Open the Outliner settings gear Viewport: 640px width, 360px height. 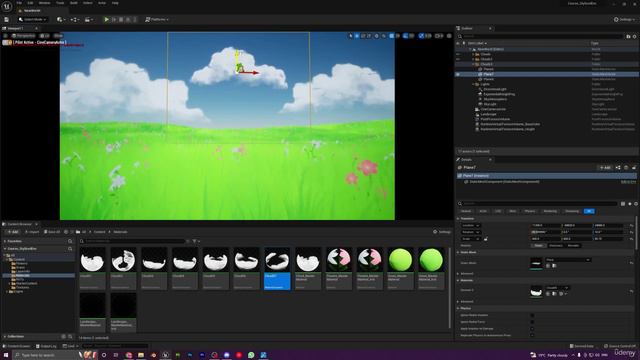coord(635,36)
